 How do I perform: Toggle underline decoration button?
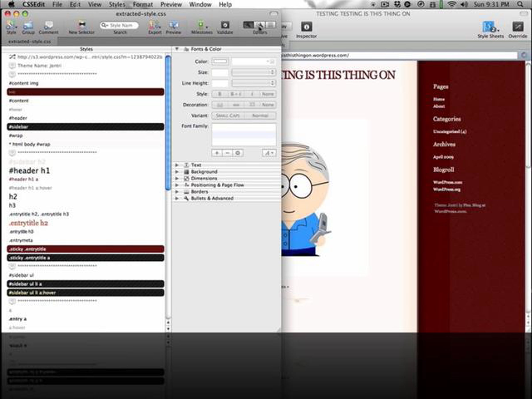point(220,105)
